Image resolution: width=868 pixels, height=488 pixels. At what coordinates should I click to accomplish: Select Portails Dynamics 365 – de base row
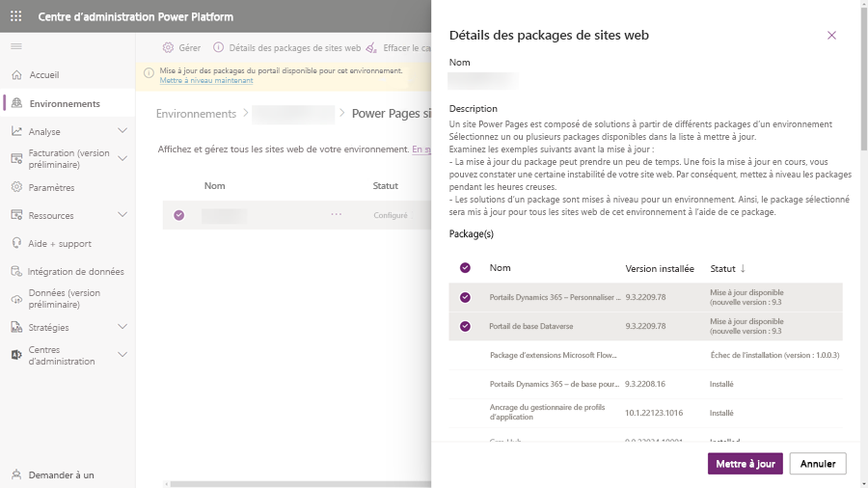point(645,384)
